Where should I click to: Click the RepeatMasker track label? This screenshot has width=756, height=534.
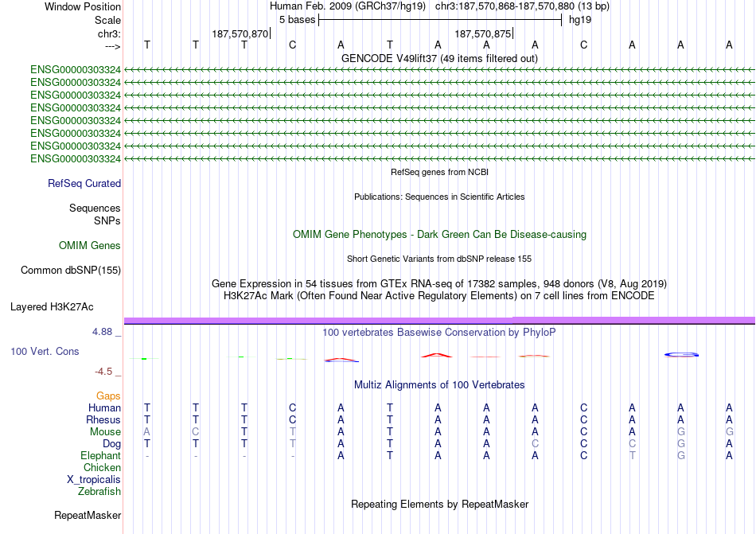[88, 516]
